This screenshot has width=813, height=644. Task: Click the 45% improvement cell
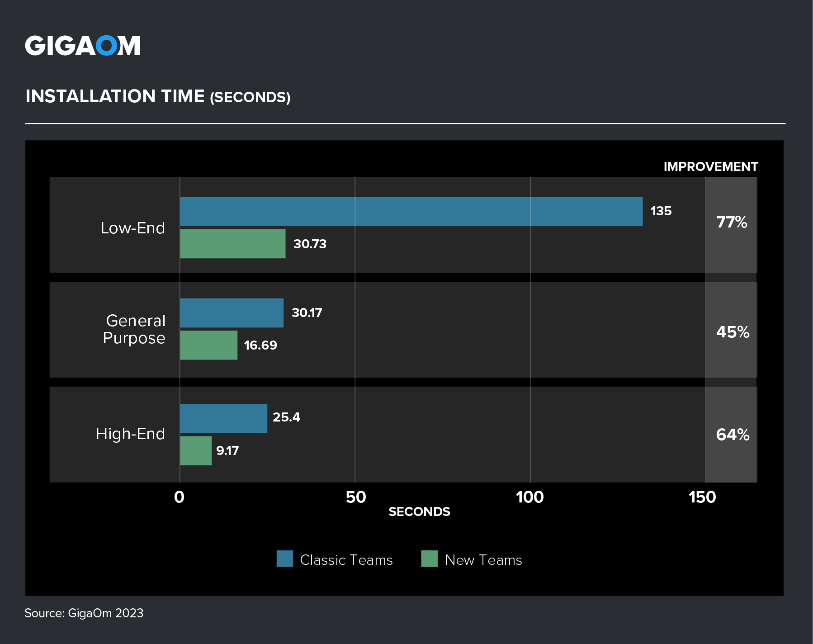[732, 332]
